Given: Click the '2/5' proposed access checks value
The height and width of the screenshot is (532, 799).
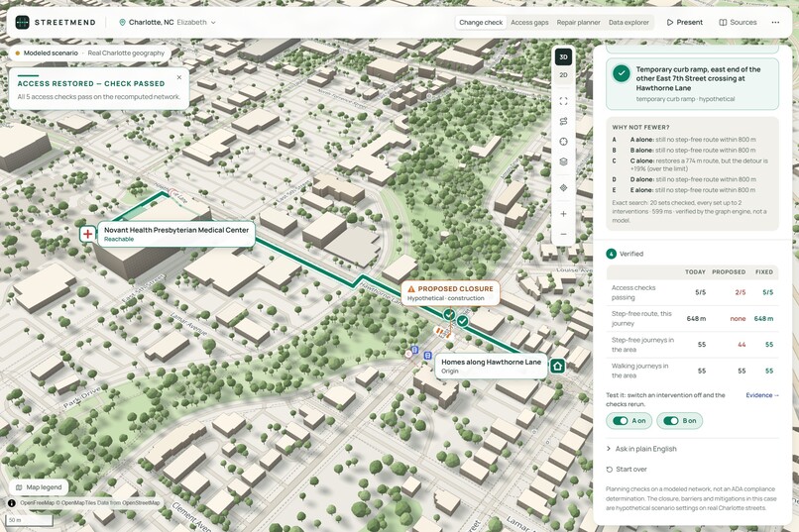Looking at the screenshot, I should 740,292.
